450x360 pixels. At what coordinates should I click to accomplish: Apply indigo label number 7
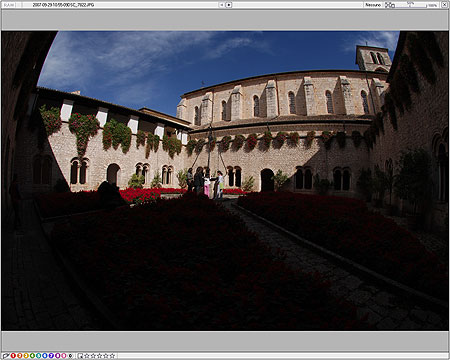pyautogui.click(x=51, y=356)
